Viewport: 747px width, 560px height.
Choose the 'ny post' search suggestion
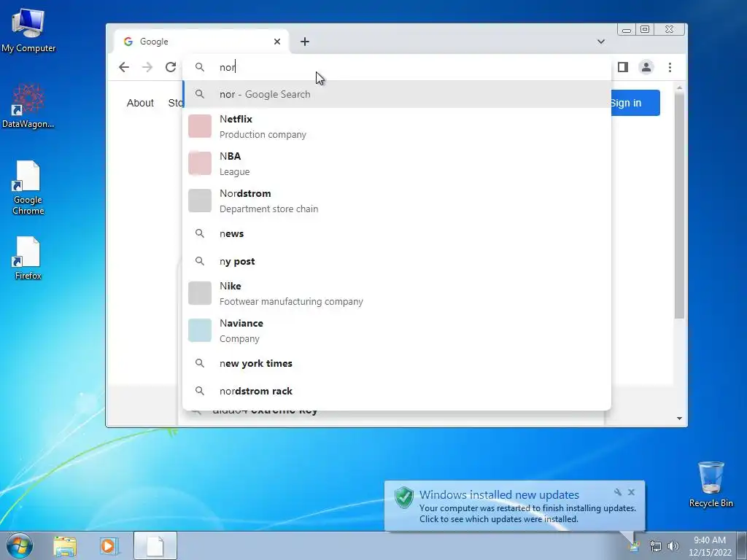pos(396,261)
